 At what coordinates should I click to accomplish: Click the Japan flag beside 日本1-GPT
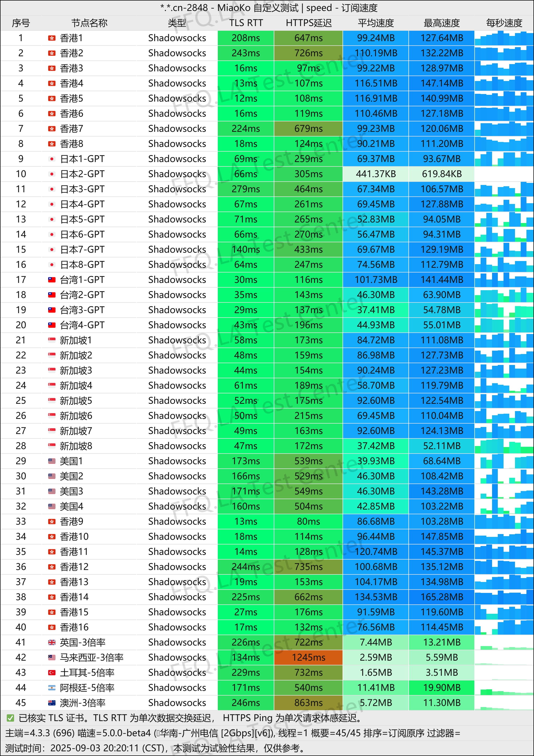(x=52, y=159)
